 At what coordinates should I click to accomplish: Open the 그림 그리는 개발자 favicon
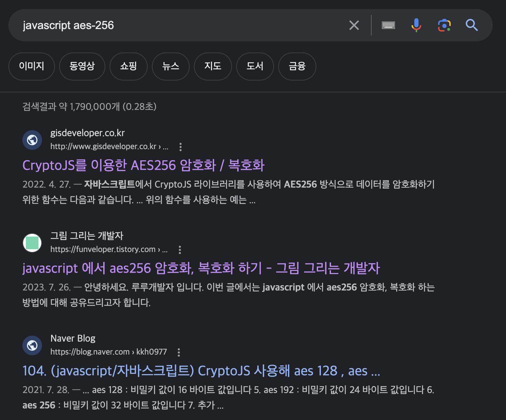point(32,243)
